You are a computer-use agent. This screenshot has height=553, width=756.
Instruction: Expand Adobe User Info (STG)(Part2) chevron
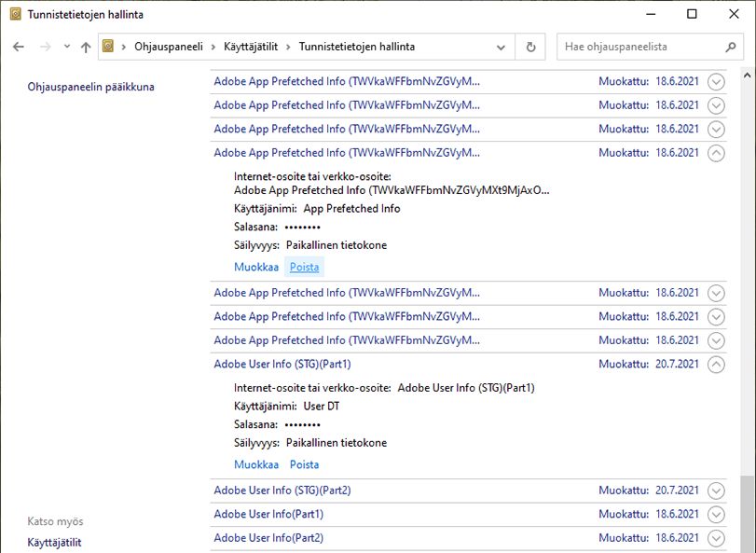point(716,491)
